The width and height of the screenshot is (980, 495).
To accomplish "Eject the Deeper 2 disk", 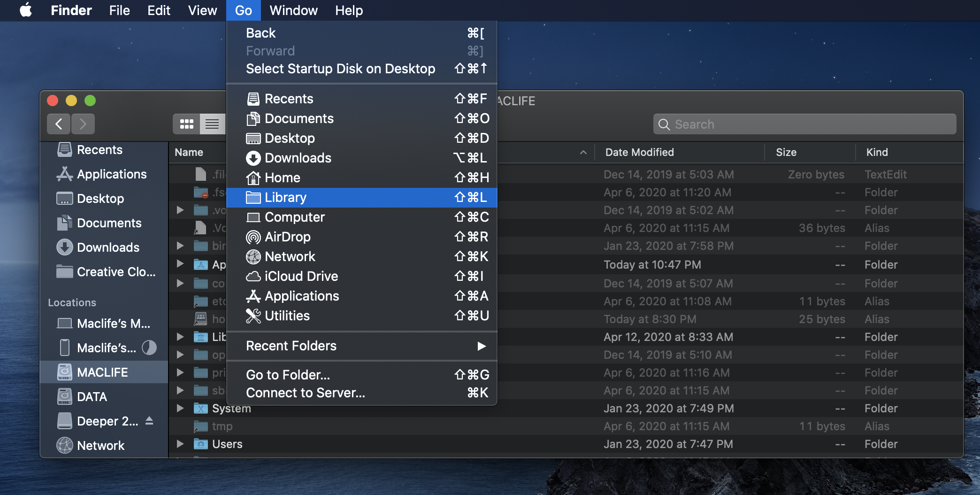I will point(149,421).
